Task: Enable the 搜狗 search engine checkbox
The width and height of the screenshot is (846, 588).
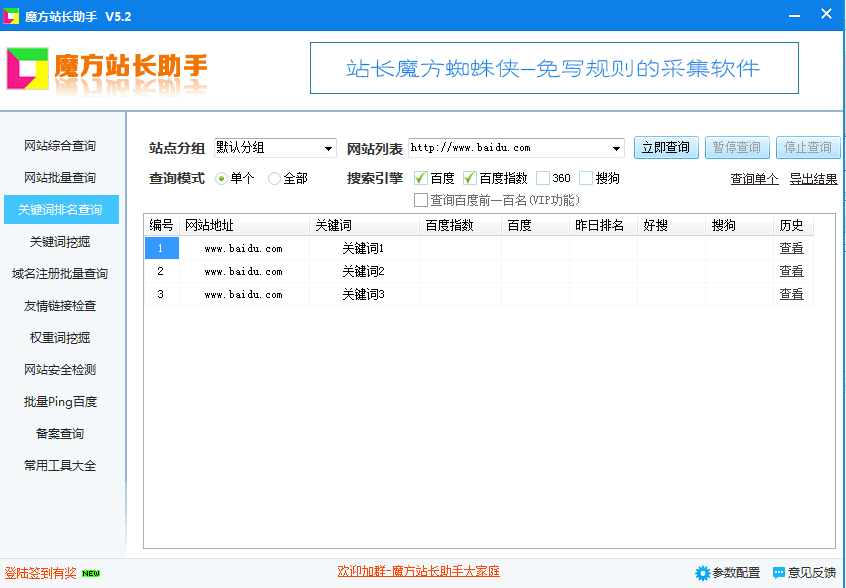Action: 586,178
